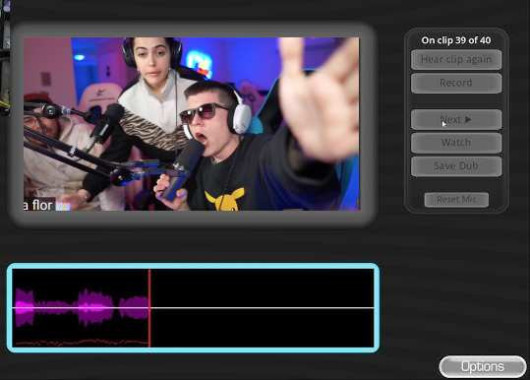The image size is (530, 380).
Task: Click the Reset Mix button
Action: (x=457, y=200)
